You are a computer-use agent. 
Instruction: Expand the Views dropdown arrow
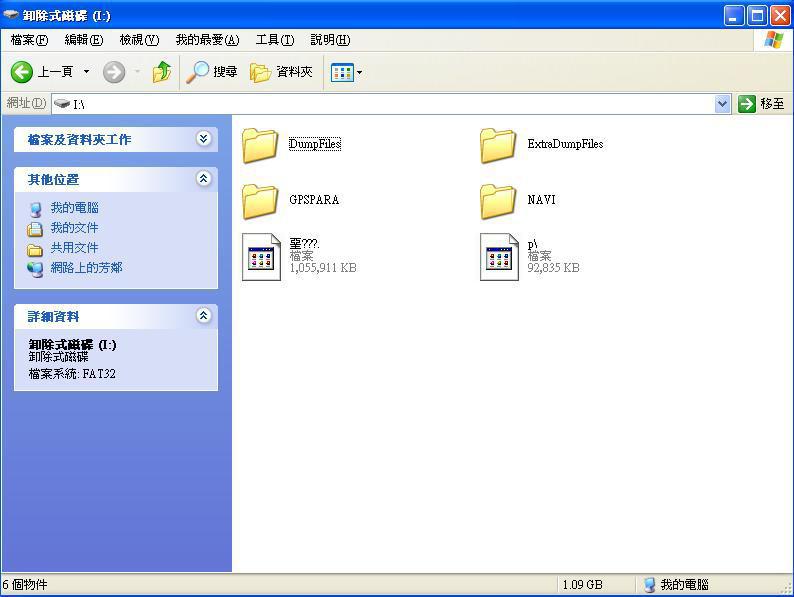(x=360, y=72)
